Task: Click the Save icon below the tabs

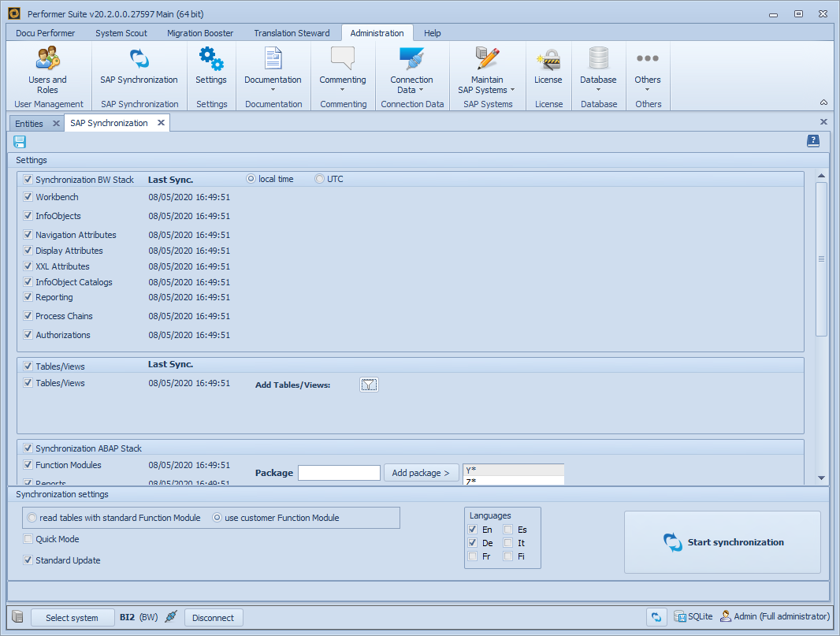Action: (18, 142)
